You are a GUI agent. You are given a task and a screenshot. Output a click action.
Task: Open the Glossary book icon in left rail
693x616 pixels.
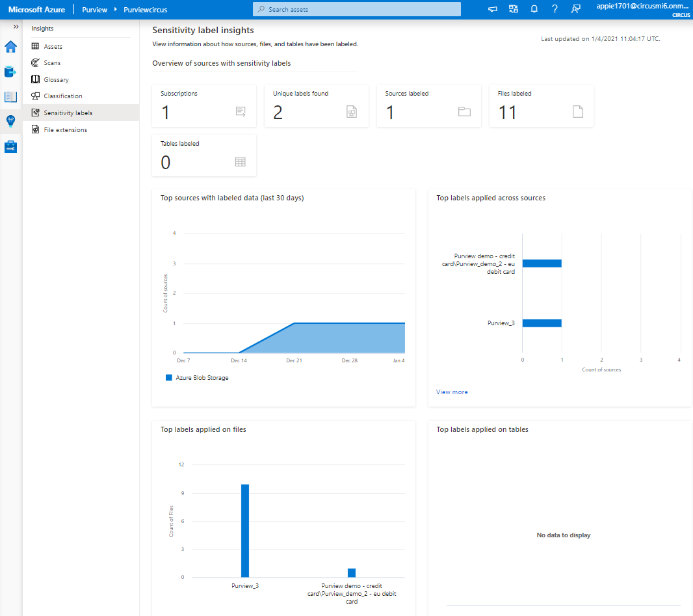point(11,97)
